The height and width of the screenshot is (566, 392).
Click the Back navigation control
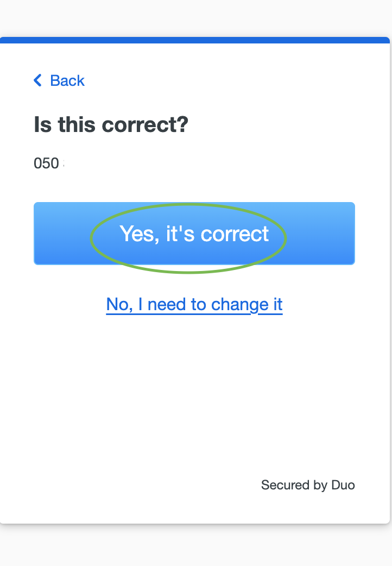point(59,80)
